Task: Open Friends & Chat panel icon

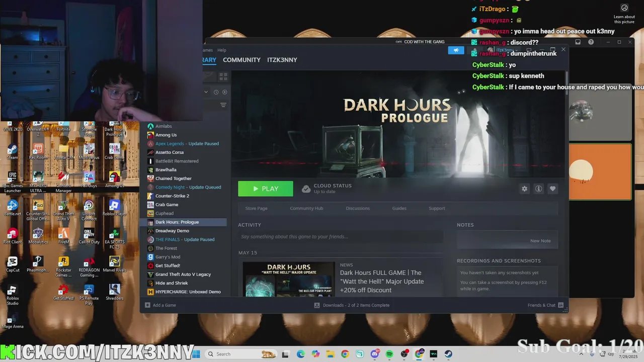Action: [x=561, y=305]
